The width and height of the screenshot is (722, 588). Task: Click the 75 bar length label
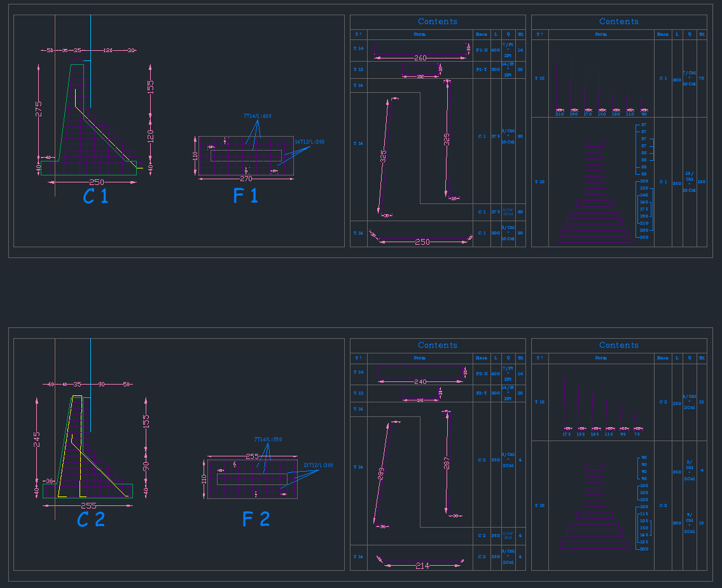tap(637, 434)
